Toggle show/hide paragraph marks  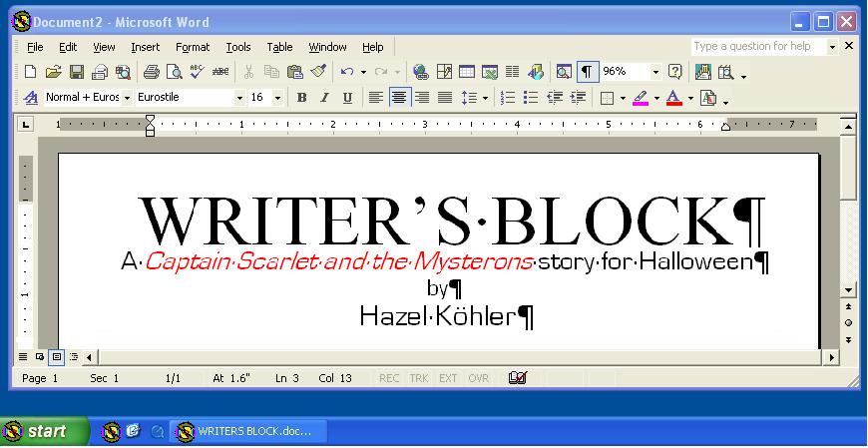click(x=588, y=72)
